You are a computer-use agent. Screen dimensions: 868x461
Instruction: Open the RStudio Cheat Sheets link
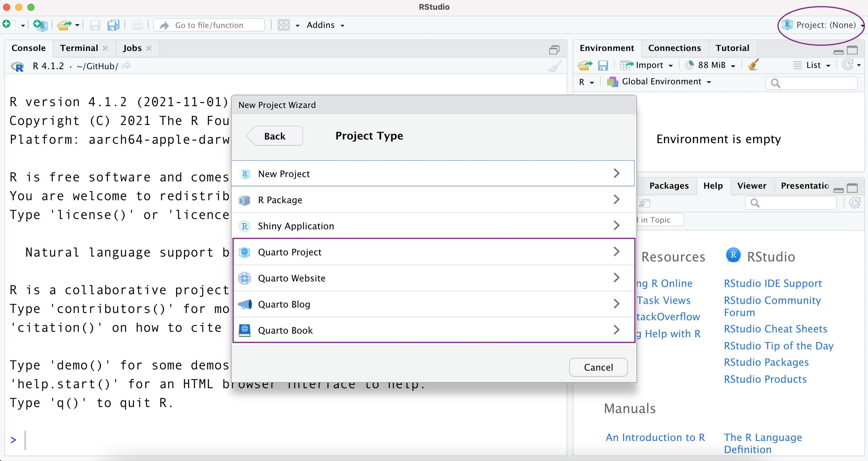776,328
